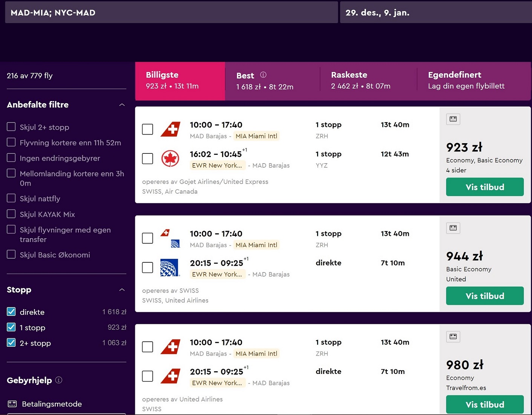The width and height of the screenshot is (532, 415).
Task: Click payment icon on 980 zł result
Action: coord(453,337)
